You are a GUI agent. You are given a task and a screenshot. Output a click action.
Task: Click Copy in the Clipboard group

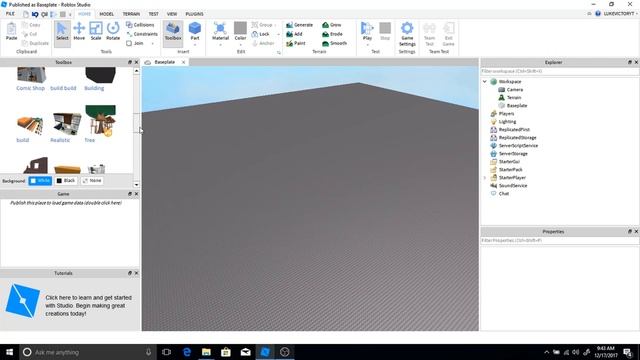coord(31,25)
